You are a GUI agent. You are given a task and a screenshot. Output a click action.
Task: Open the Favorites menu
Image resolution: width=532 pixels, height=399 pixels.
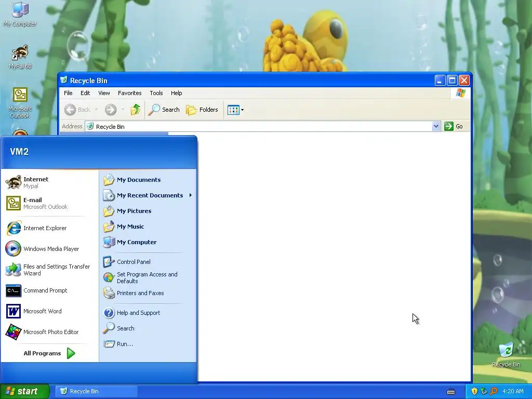click(x=129, y=93)
